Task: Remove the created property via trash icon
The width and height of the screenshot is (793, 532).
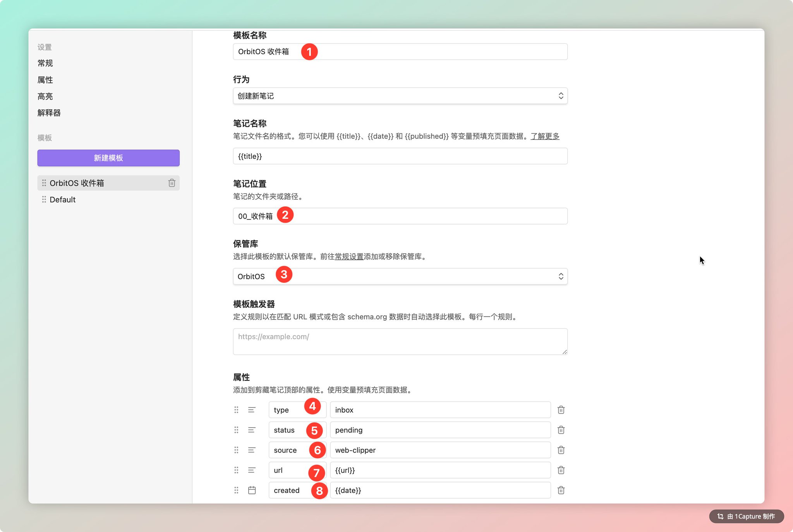Action: [561, 490]
